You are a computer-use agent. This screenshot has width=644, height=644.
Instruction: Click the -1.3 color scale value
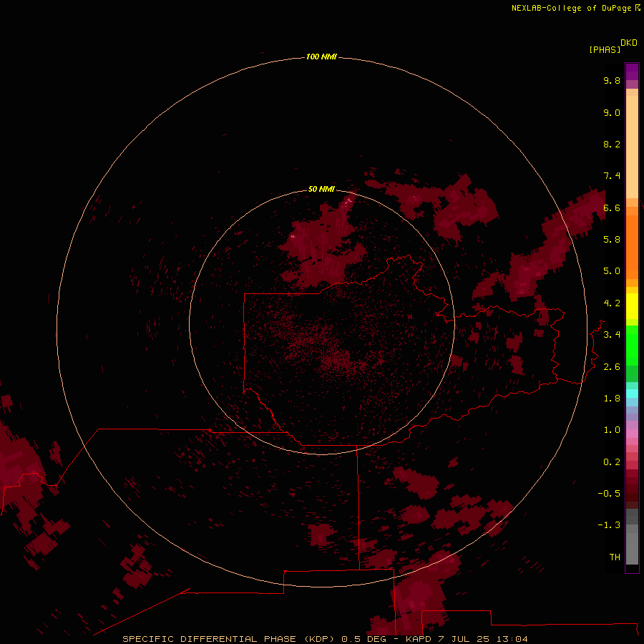(x=609, y=525)
